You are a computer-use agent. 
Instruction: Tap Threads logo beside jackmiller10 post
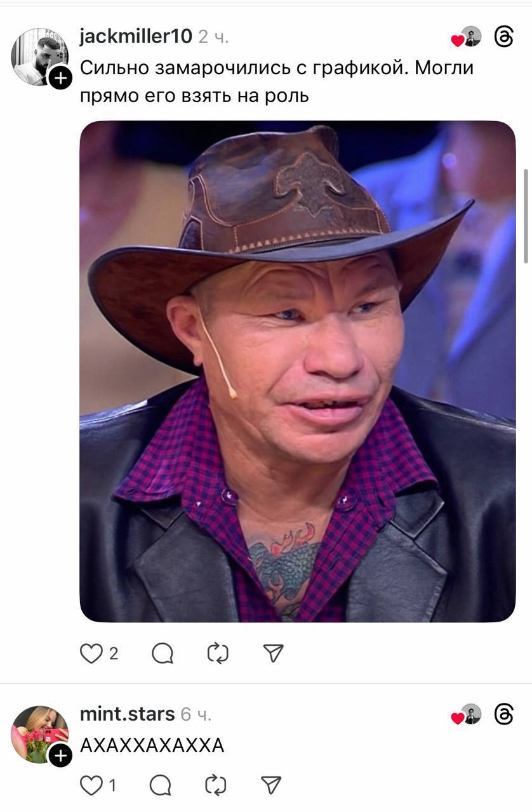pos(503,37)
